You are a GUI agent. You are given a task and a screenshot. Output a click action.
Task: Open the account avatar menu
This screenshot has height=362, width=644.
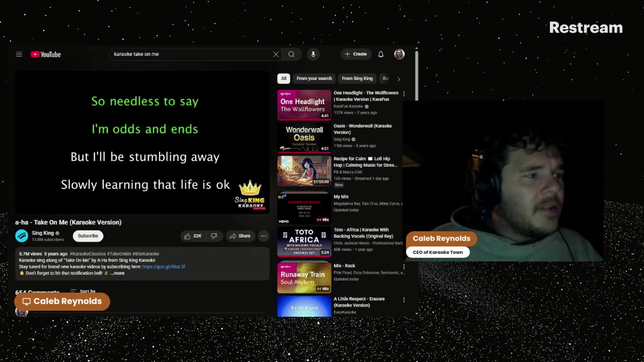pyautogui.click(x=399, y=54)
